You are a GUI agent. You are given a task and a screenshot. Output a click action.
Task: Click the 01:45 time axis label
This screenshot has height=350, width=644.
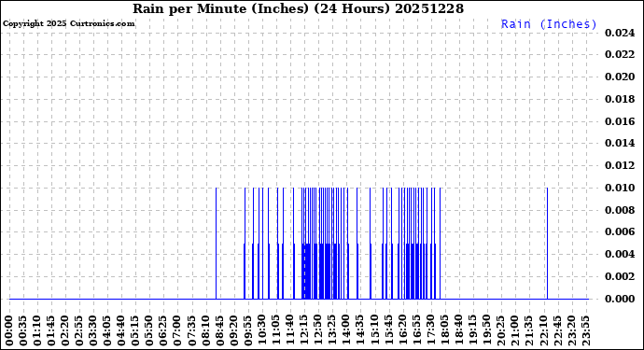(x=51, y=331)
